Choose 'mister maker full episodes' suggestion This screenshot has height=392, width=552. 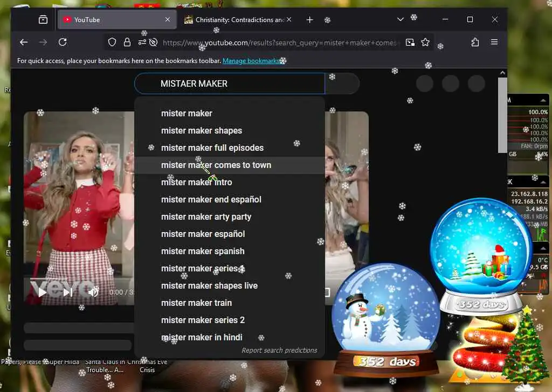[230, 148]
